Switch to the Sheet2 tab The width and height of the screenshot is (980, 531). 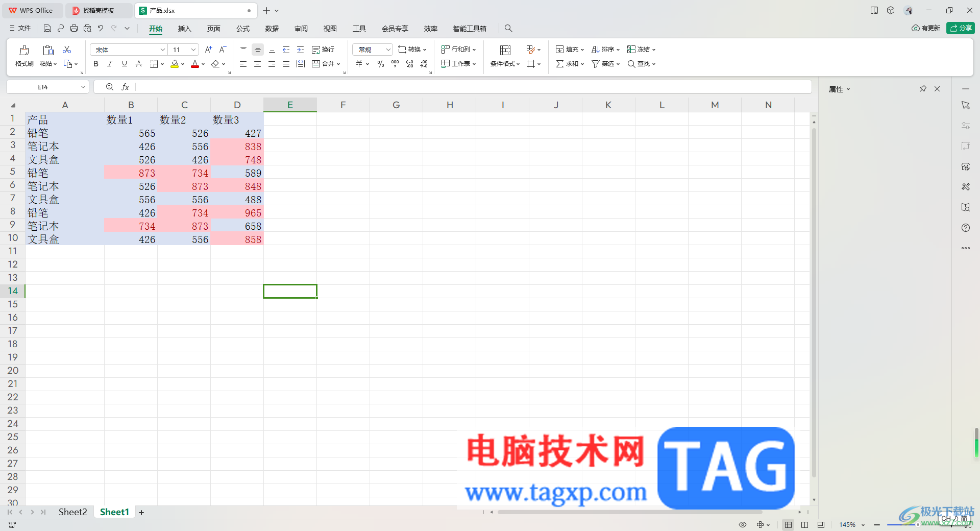[x=72, y=512]
